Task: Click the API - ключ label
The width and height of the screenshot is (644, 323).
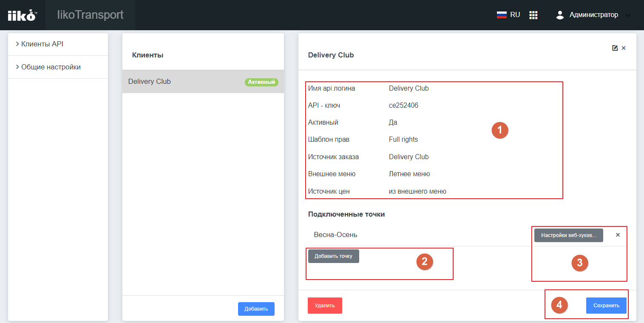Action: click(324, 105)
